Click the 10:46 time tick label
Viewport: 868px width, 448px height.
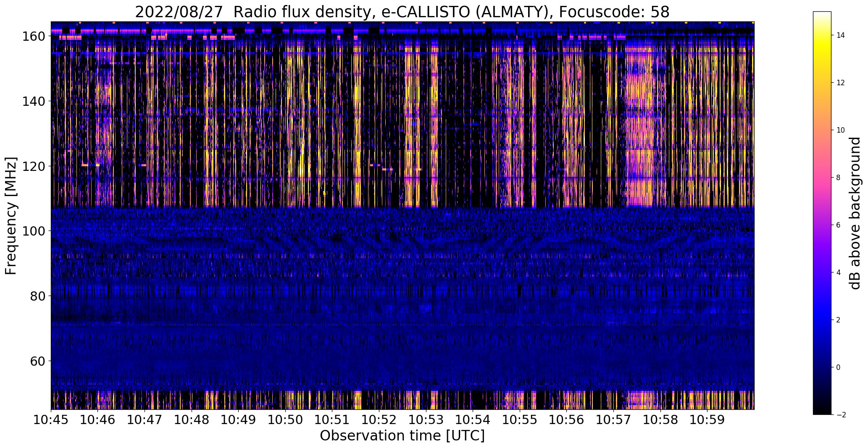click(97, 419)
